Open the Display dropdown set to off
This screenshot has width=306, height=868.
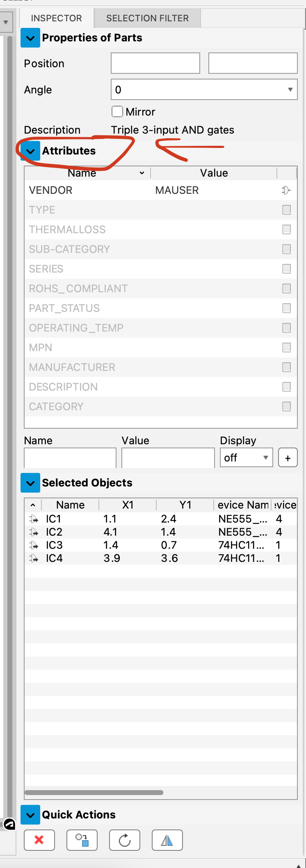(x=246, y=457)
